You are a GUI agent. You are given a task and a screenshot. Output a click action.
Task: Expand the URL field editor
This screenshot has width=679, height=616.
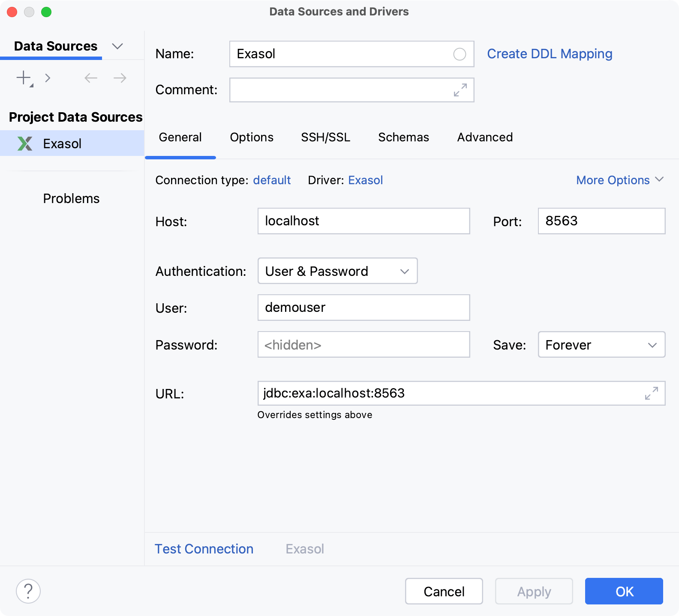coord(651,393)
